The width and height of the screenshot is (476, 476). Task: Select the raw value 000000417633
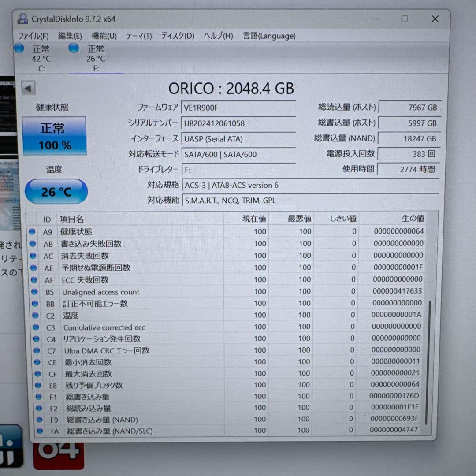[397, 291]
